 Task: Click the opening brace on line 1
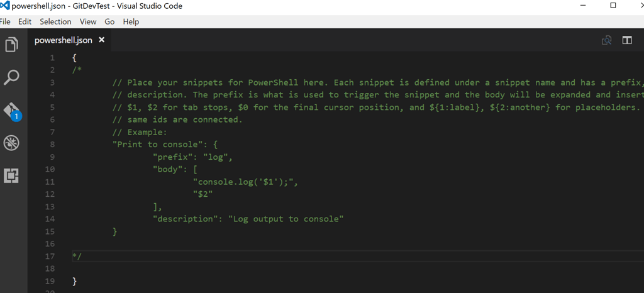[74, 58]
